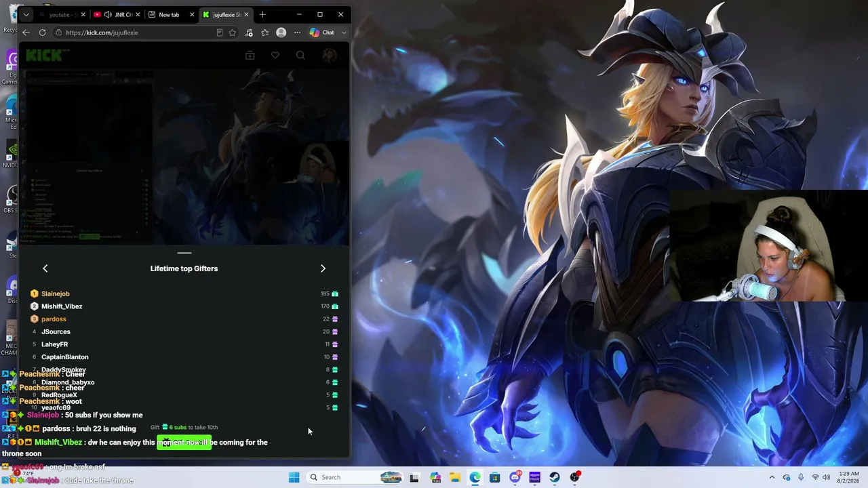The image size is (868, 488).
Task: Click the green gift subs button
Action: pos(184,443)
